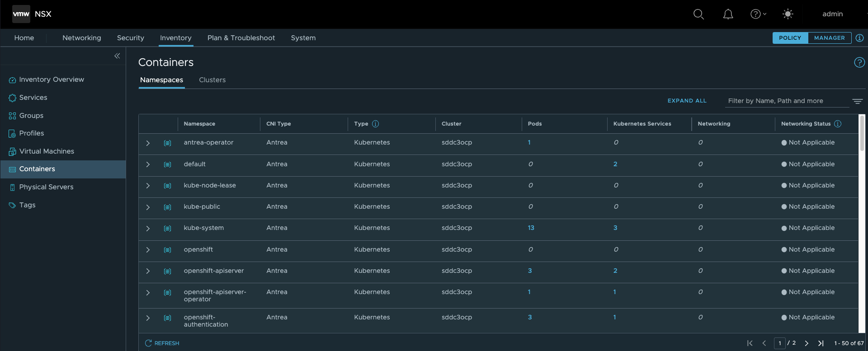
Task: Go to the last page
Action: [821, 343]
